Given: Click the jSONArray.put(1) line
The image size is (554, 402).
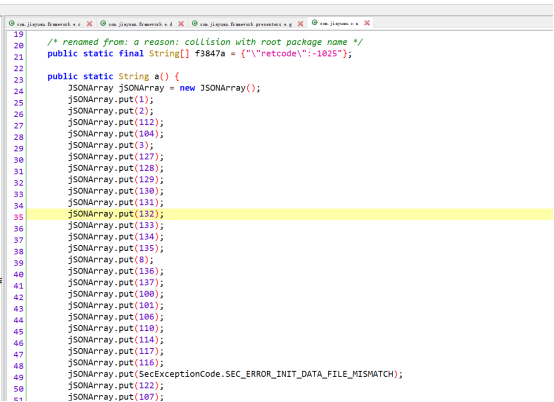Looking at the screenshot, I should tap(111, 99).
